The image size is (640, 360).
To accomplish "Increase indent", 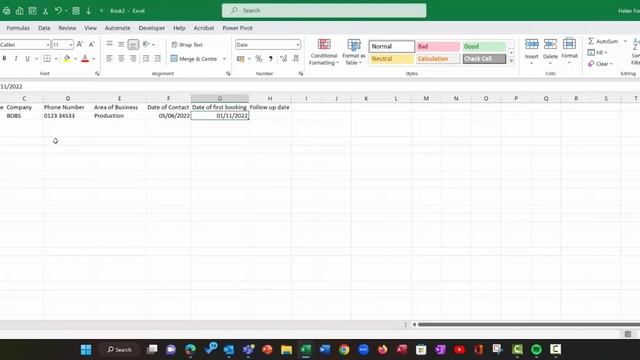I will [158, 59].
